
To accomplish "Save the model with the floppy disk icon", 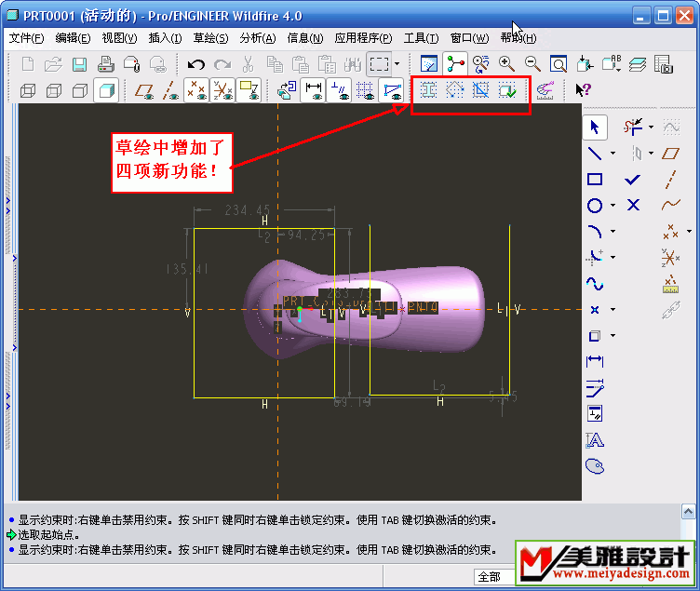I will tap(79, 64).
